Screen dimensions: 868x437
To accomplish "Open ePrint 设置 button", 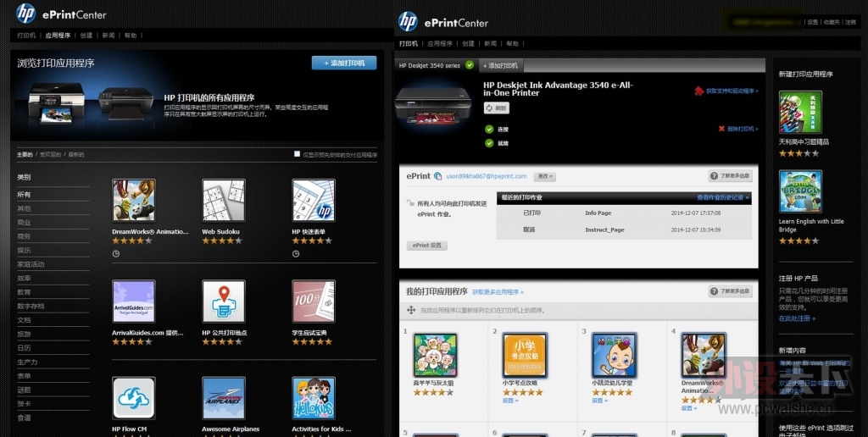I will [x=427, y=246].
